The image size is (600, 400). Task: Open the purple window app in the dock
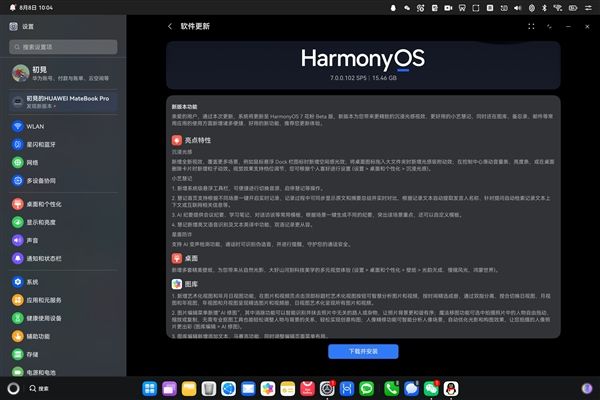point(169,389)
